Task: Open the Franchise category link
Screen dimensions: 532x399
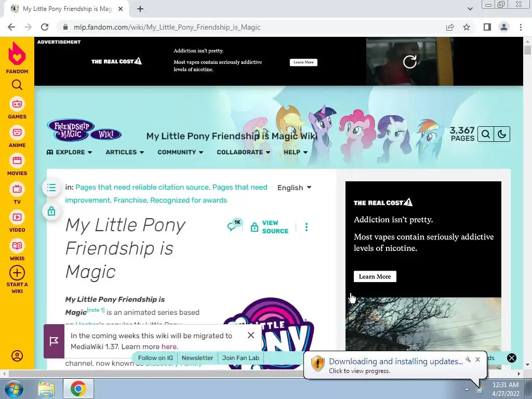Action: coord(130,200)
